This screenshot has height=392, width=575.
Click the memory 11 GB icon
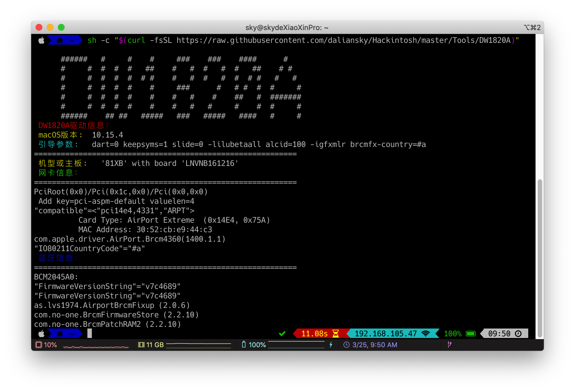coord(141,345)
